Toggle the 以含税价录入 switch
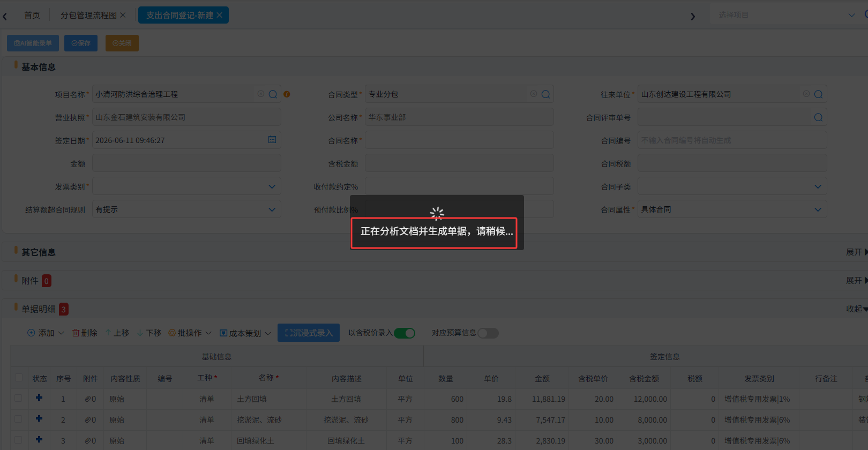Screen dimensions: 868x450 pos(405,333)
